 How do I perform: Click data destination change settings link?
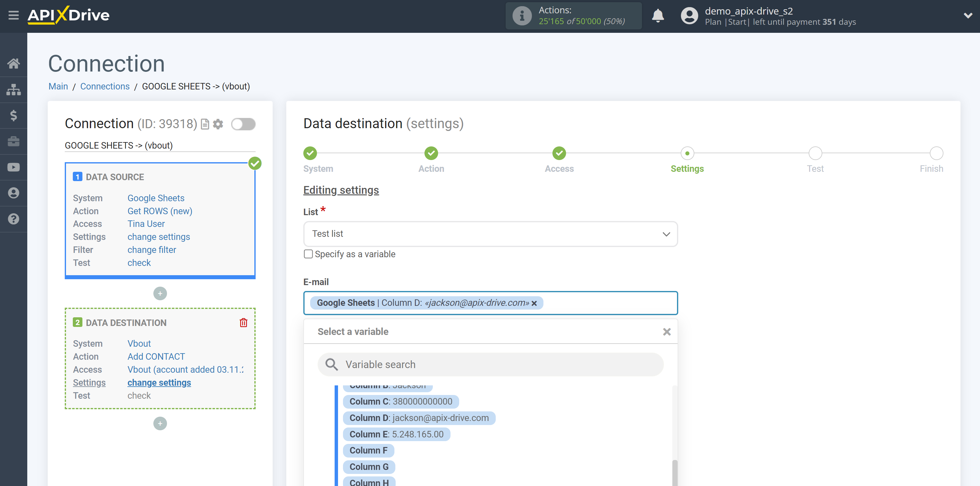pos(159,382)
